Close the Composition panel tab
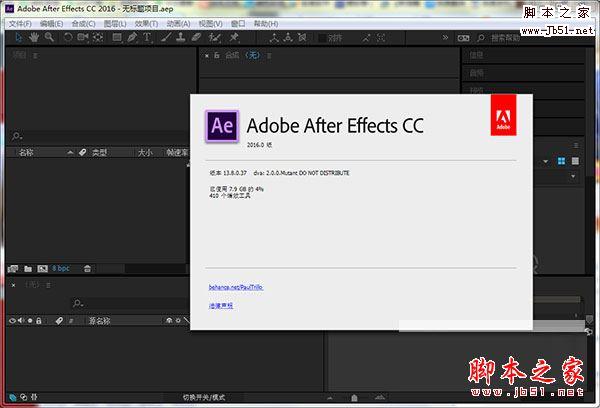This screenshot has width=600, height=408. click(207, 56)
